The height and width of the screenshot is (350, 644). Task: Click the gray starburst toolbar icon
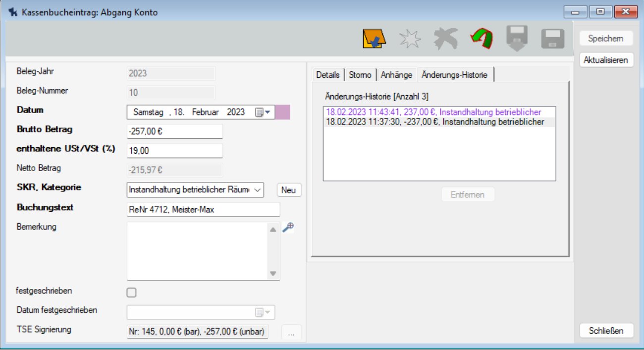(410, 39)
